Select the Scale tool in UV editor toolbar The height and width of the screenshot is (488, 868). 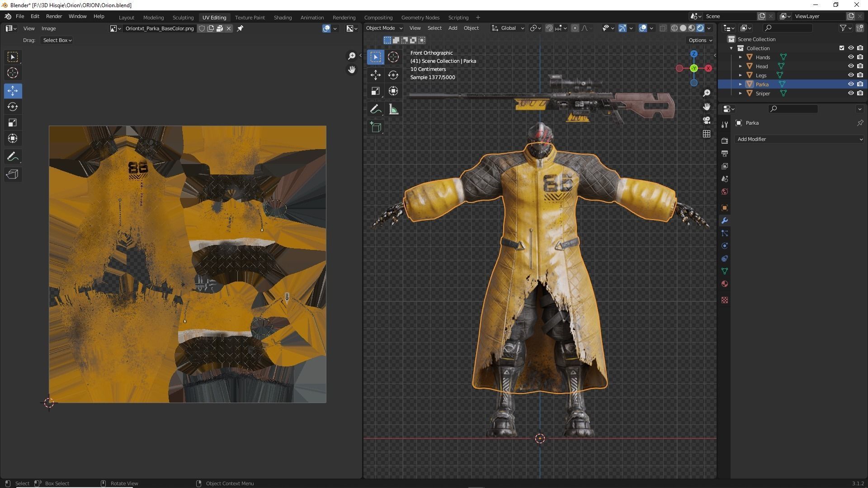pos(13,123)
